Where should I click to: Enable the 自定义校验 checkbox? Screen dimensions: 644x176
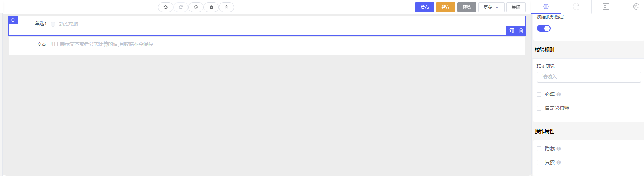point(539,108)
